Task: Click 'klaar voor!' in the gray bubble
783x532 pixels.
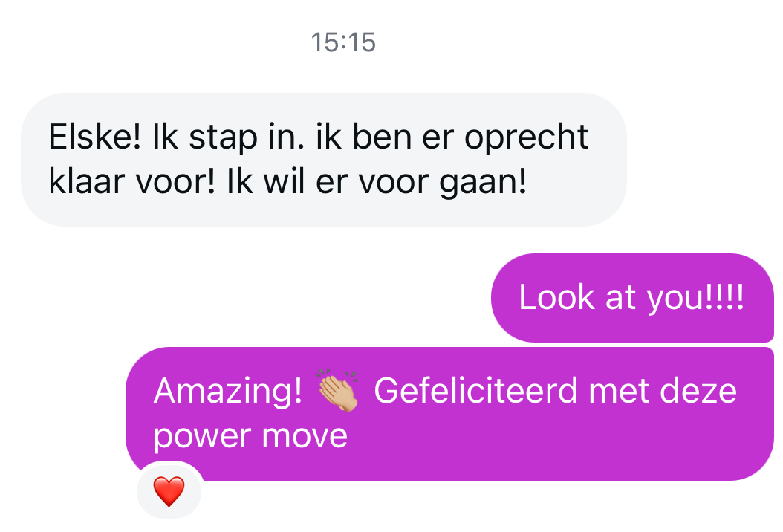Action: (131, 181)
